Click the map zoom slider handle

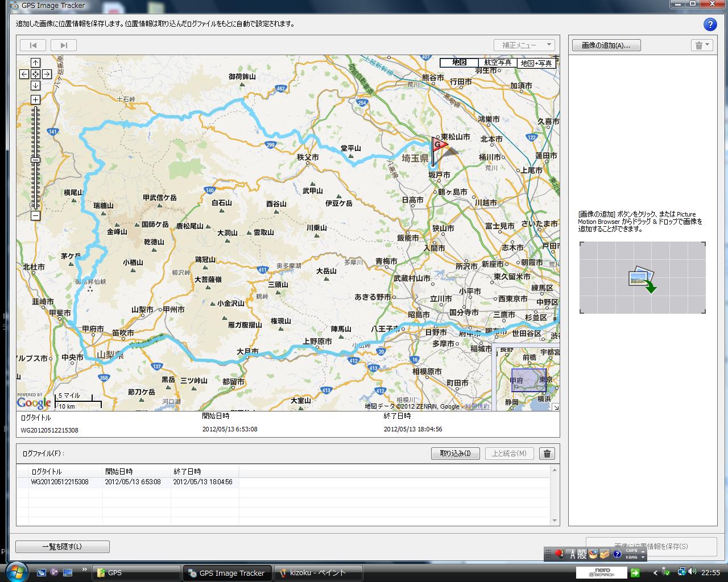pos(35,160)
